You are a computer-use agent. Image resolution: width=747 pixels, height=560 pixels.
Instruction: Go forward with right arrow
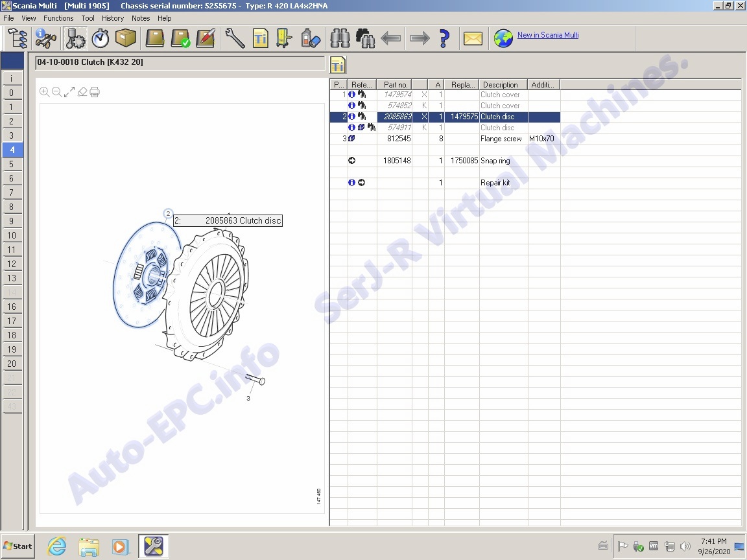click(420, 38)
